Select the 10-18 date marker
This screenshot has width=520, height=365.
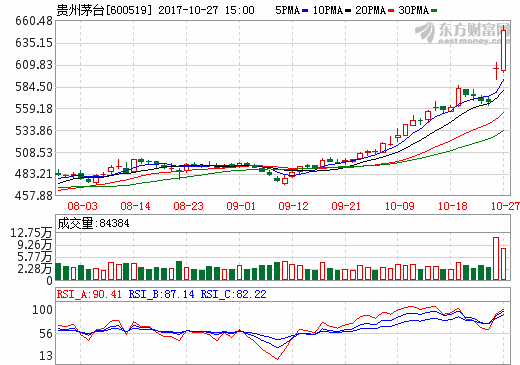pos(453,206)
